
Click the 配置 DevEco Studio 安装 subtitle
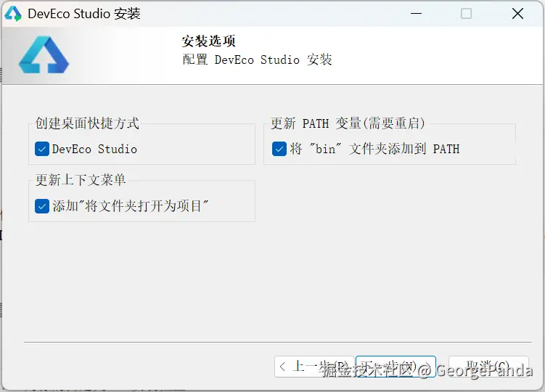click(257, 60)
